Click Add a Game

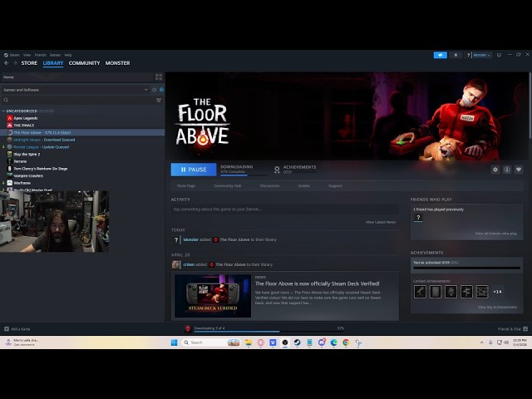[17, 329]
